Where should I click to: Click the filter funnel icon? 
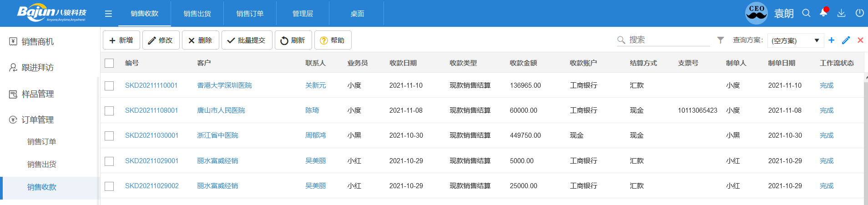click(721, 40)
